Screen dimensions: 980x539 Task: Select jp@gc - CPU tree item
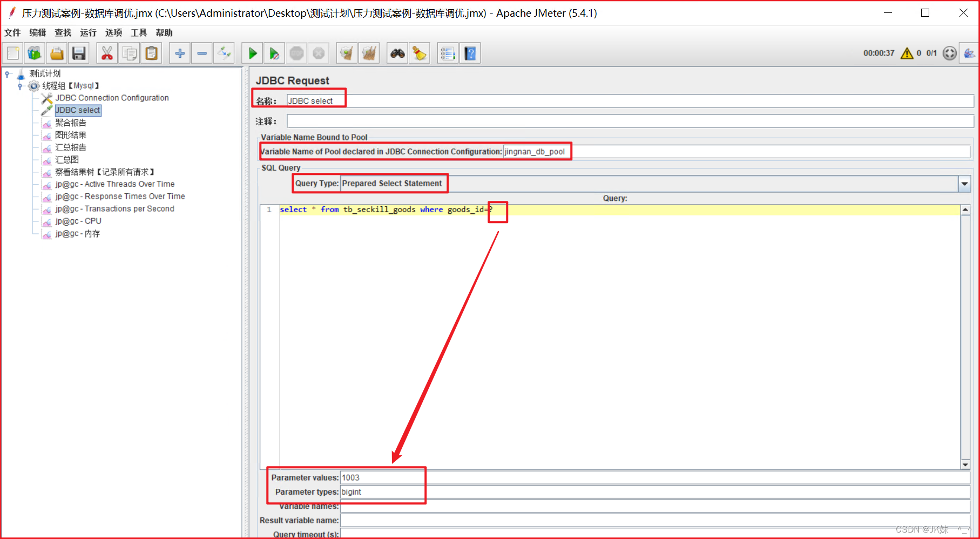[78, 221]
